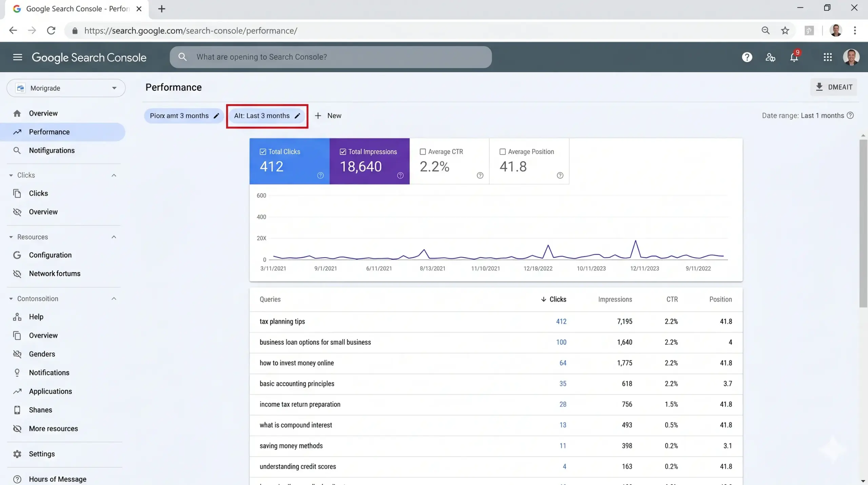This screenshot has width=868, height=485.
Task: Bookmark this page with the star icon
Action: [x=785, y=31]
